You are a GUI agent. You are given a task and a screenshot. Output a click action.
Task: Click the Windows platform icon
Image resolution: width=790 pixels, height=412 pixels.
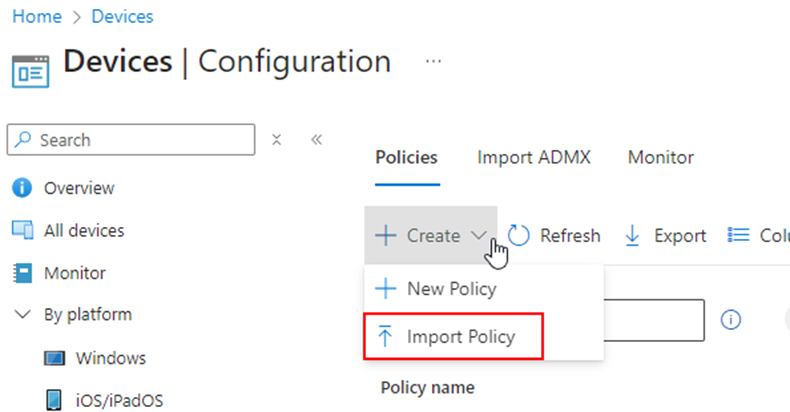click(56, 358)
